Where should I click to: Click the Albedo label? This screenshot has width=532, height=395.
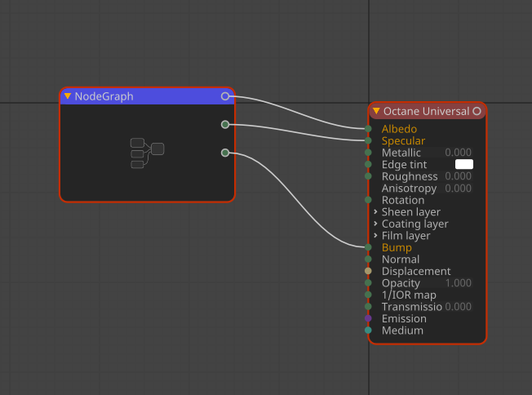click(399, 129)
